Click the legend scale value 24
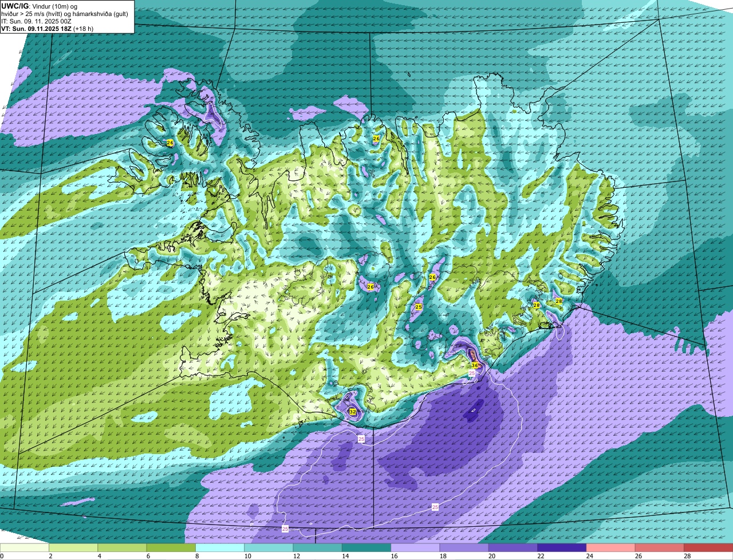This screenshot has height=560, width=733. [x=589, y=555]
